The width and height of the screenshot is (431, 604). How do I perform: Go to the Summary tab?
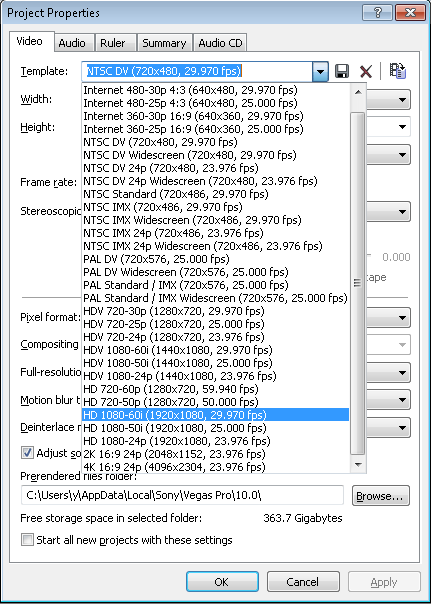click(164, 43)
